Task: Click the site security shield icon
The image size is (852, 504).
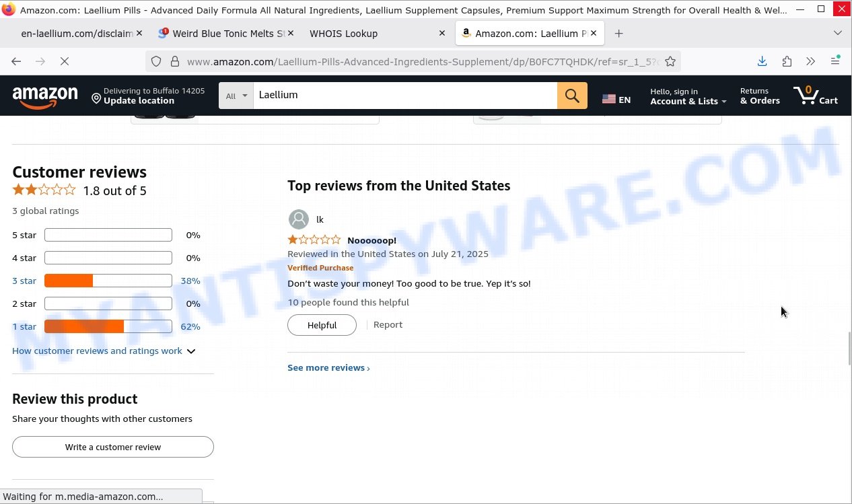Action: pos(156,61)
